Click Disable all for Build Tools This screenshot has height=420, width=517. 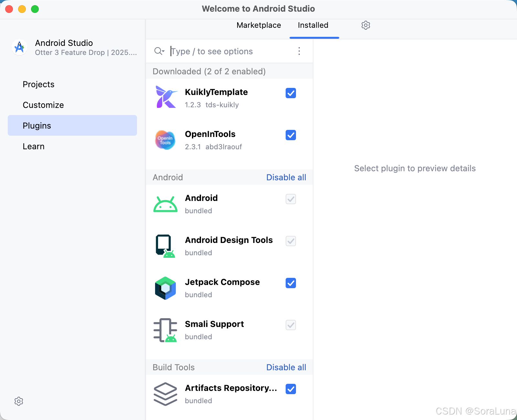(286, 367)
